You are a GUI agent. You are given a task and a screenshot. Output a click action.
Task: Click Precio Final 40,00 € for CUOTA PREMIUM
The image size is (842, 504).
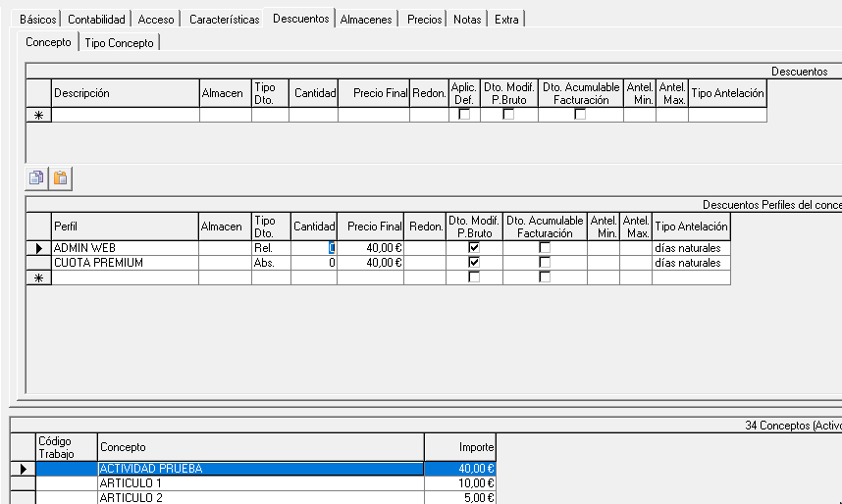(371, 263)
